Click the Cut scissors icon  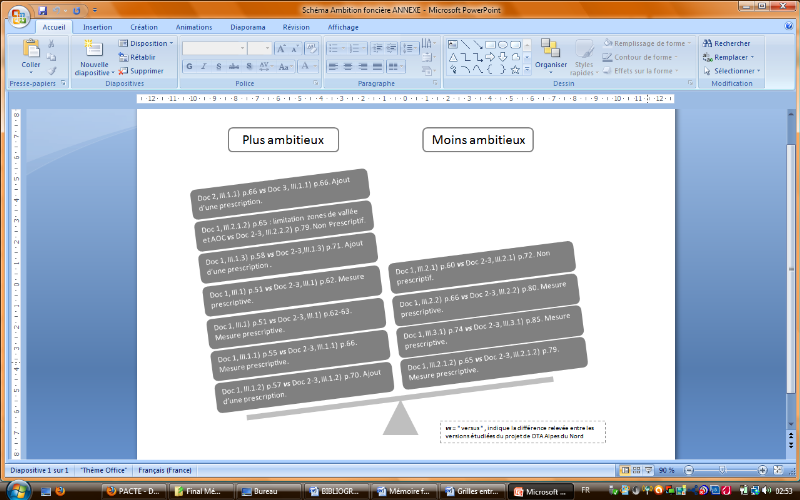pyautogui.click(x=52, y=44)
